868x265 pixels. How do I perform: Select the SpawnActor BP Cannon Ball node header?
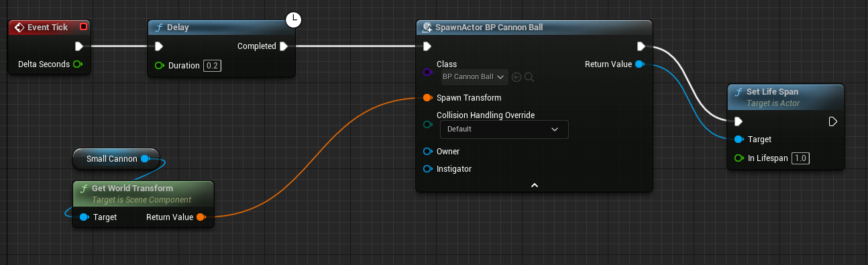click(x=534, y=28)
